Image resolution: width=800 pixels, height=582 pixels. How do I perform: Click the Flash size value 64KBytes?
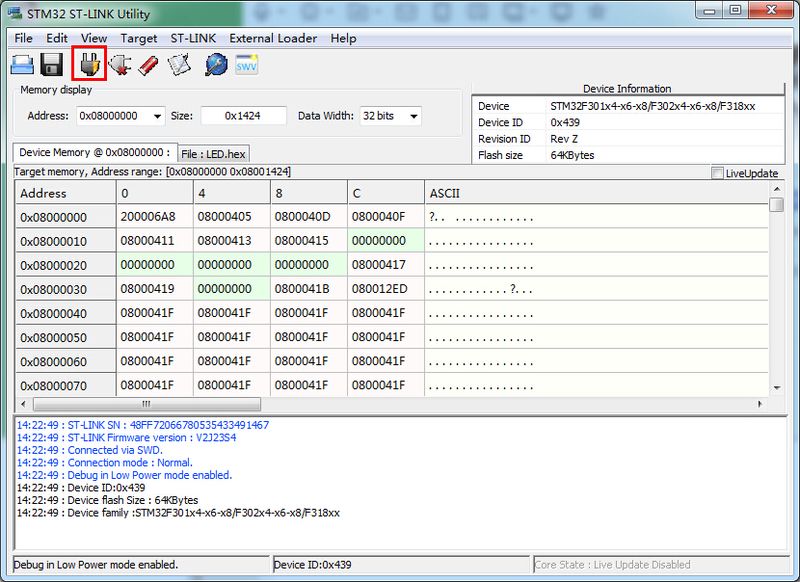click(x=572, y=155)
